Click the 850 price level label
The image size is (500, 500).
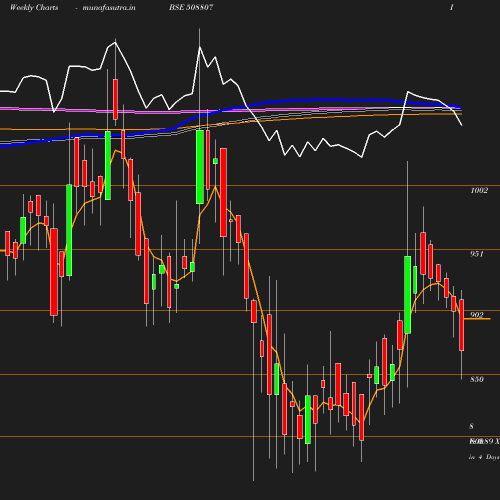[477, 379]
